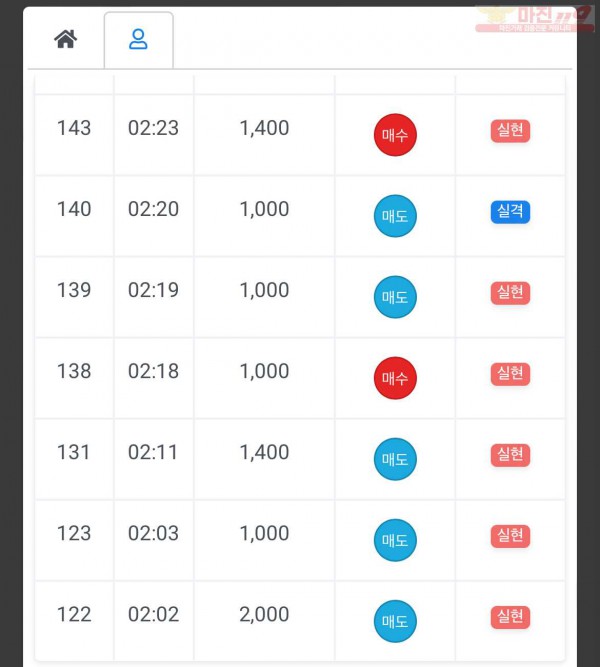Select the round number 143 cell
The height and width of the screenshot is (667, 600).
[74, 135]
